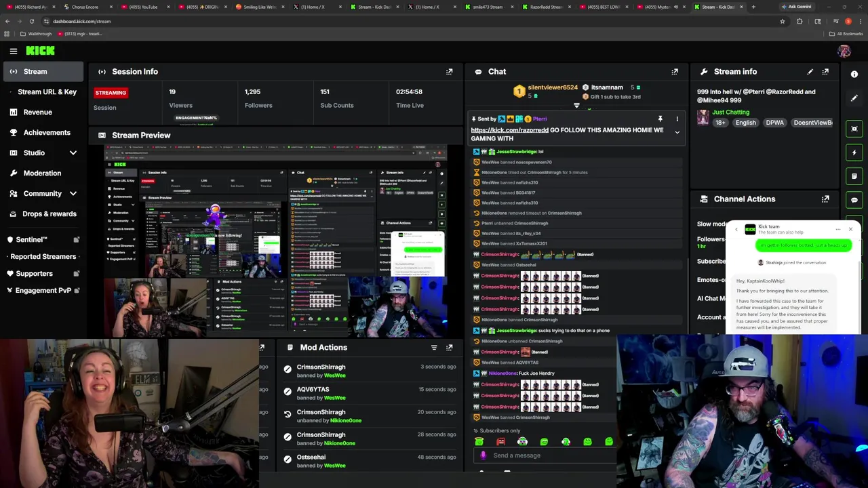Expand the Studio sidebar section

click(x=73, y=153)
